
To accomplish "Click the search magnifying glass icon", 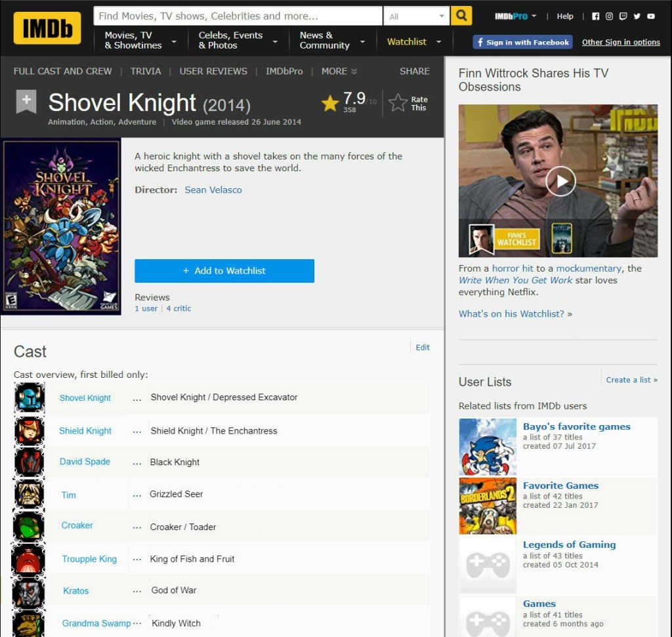I will (461, 14).
